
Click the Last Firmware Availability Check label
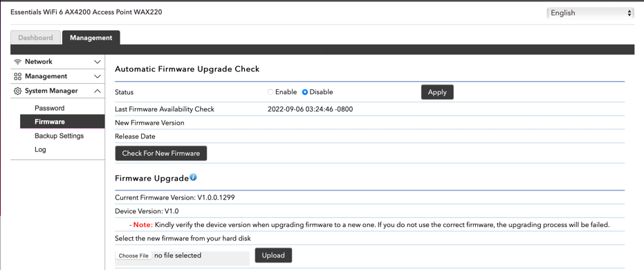[165, 109]
